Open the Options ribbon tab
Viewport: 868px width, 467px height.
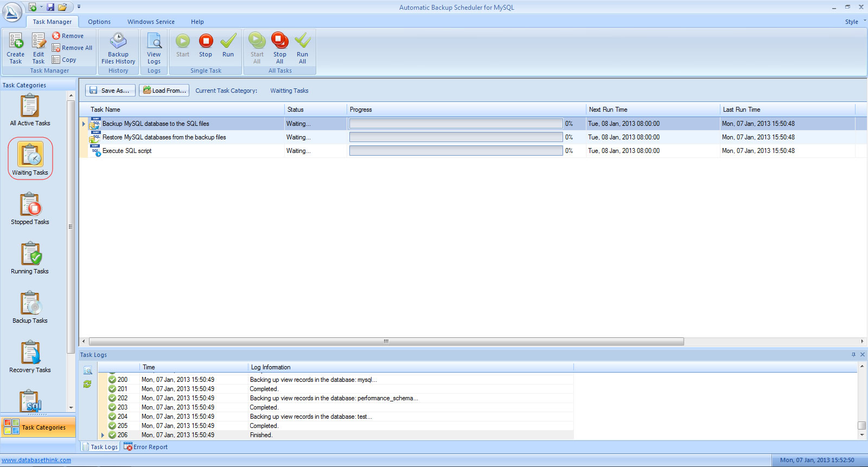pos(99,22)
